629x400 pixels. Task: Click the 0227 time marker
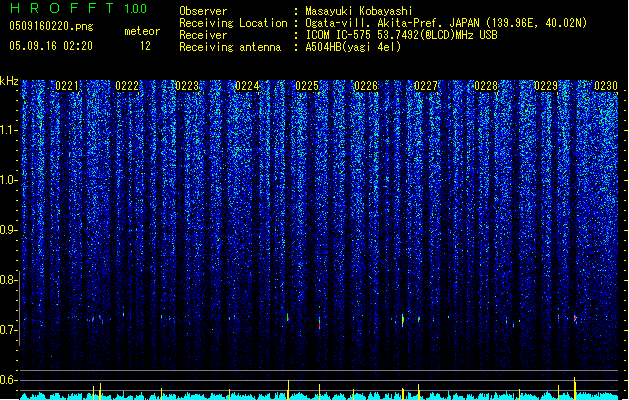[x=426, y=86]
